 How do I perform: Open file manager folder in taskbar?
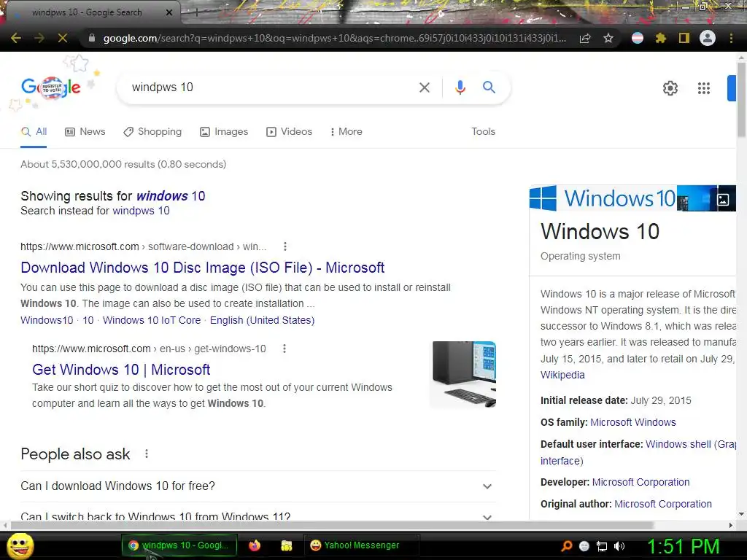tap(286, 545)
